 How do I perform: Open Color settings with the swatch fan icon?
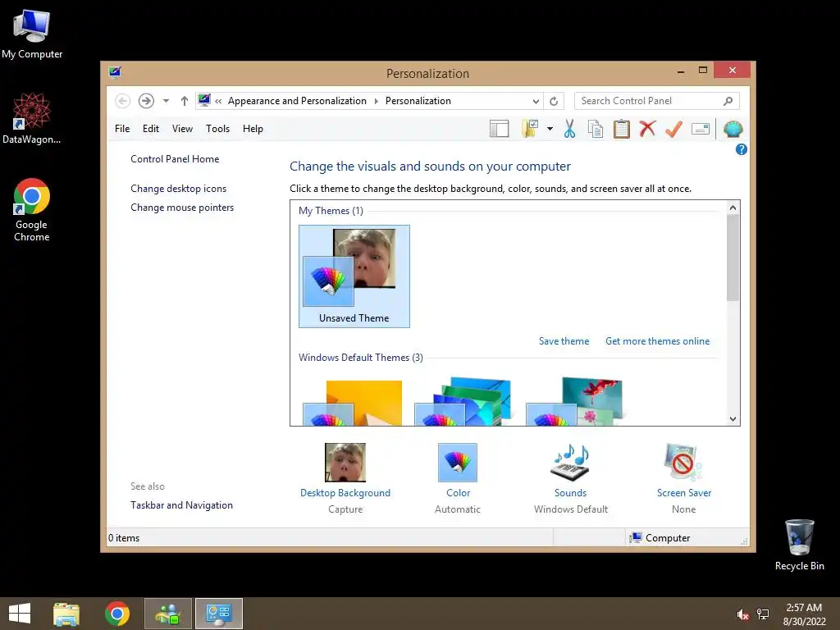(458, 463)
